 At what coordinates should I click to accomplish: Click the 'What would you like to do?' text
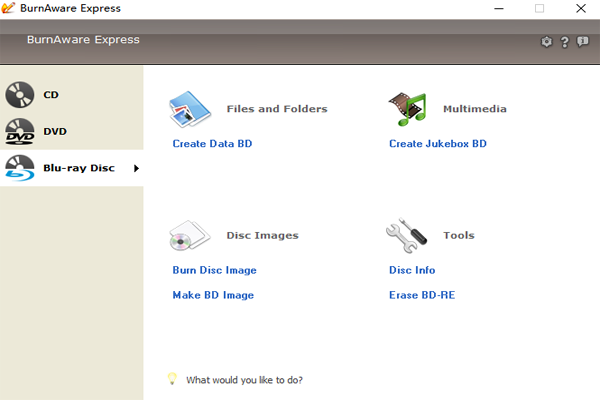coord(245,380)
